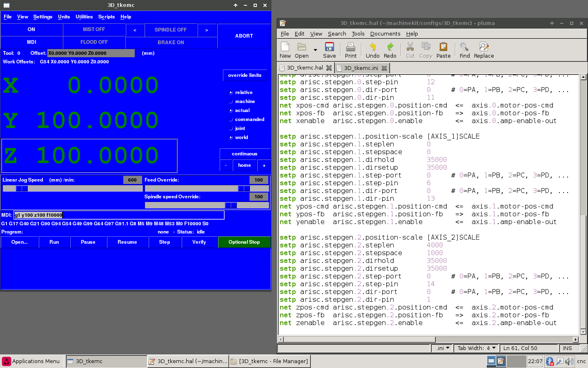This screenshot has width=588, height=368.
Task: Click the Save icon in pluma toolbar
Action: 329,50
